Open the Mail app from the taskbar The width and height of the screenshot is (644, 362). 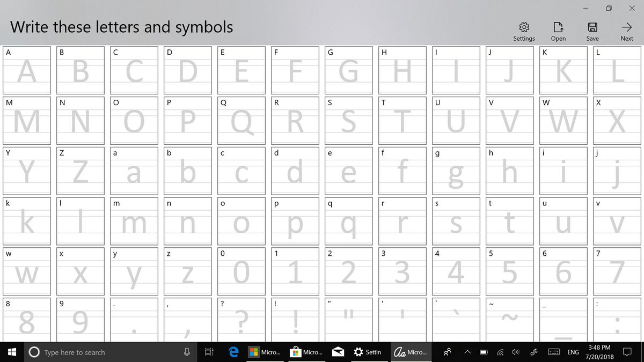click(x=338, y=352)
